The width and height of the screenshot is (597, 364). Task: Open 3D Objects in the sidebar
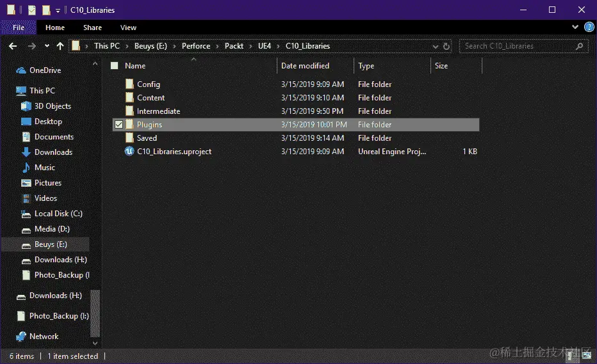tap(46, 106)
